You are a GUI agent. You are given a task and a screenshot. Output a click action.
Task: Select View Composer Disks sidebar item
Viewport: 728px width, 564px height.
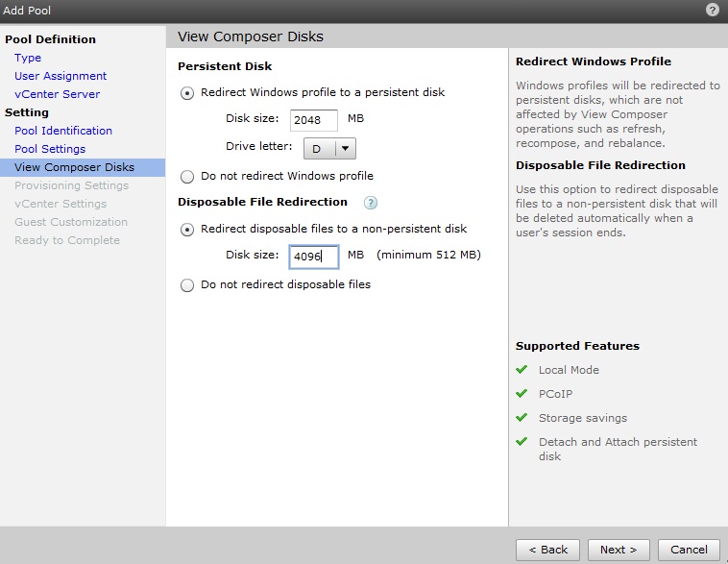coord(83,167)
